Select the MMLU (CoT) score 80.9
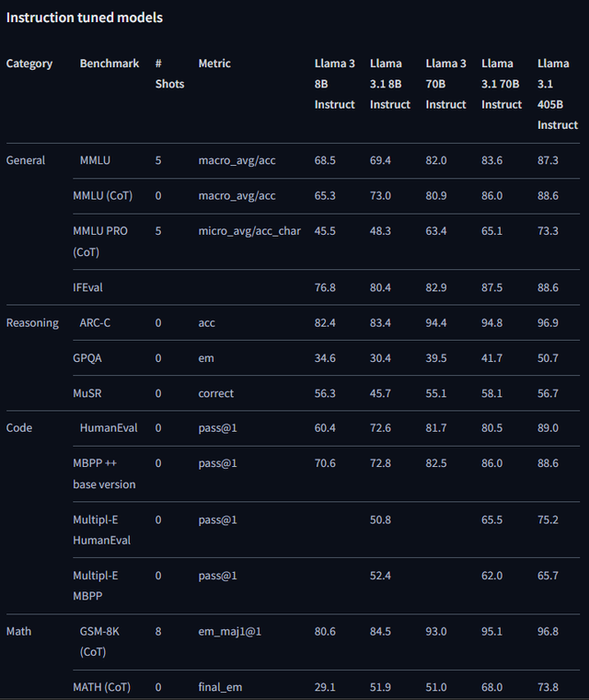 (x=436, y=195)
